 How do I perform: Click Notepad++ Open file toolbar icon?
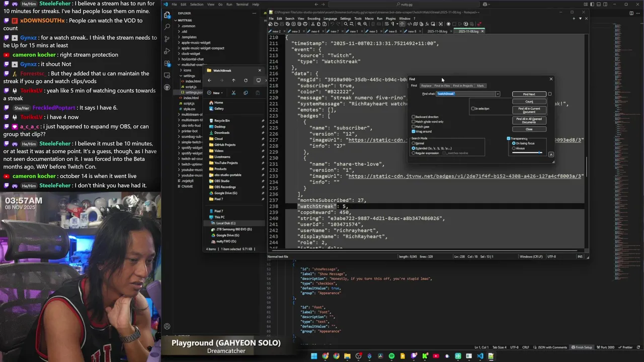tap(276, 24)
